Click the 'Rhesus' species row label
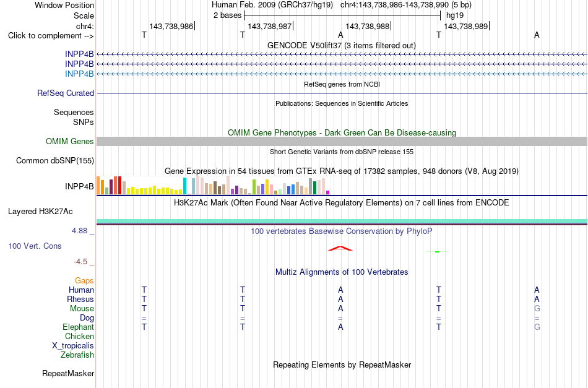The width and height of the screenshot is (588, 388). 80,299
